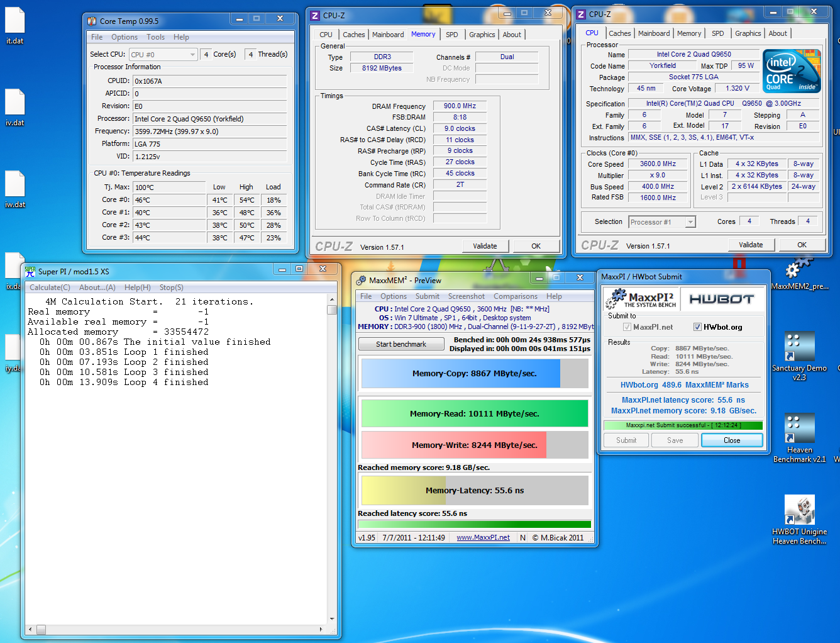Open the iv.dat desktop file
The image size is (840, 643).
tap(15, 107)
